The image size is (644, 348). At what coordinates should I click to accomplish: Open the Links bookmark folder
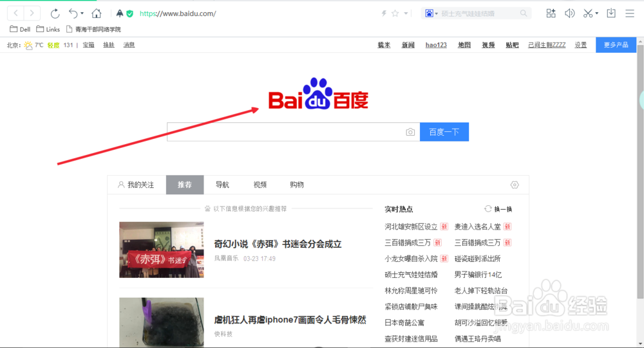click(48, 29)
